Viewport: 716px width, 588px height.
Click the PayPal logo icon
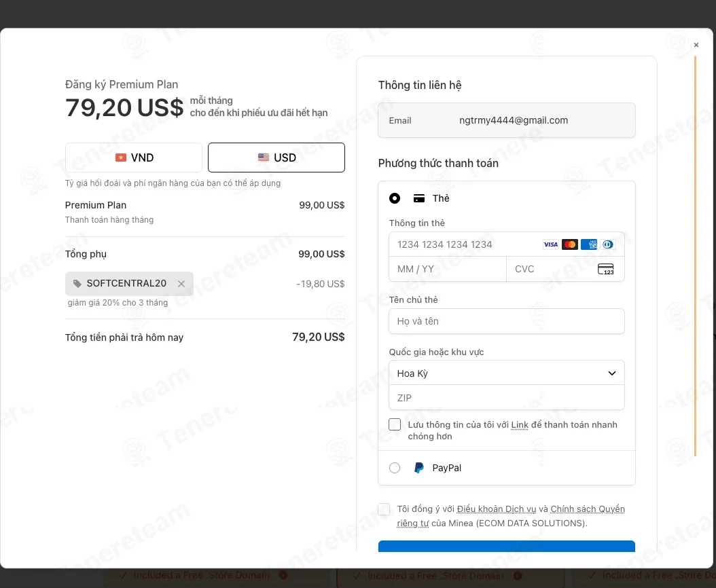[x=418, y=468]
